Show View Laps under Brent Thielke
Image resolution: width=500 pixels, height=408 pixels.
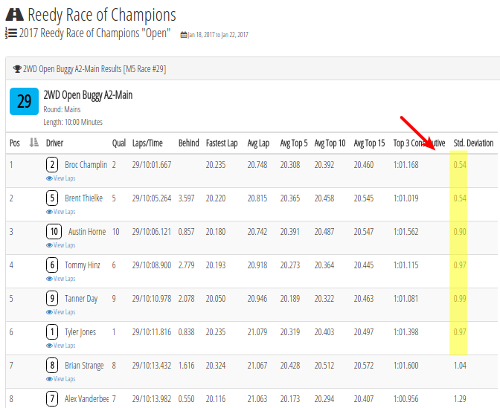click(61, 212)
